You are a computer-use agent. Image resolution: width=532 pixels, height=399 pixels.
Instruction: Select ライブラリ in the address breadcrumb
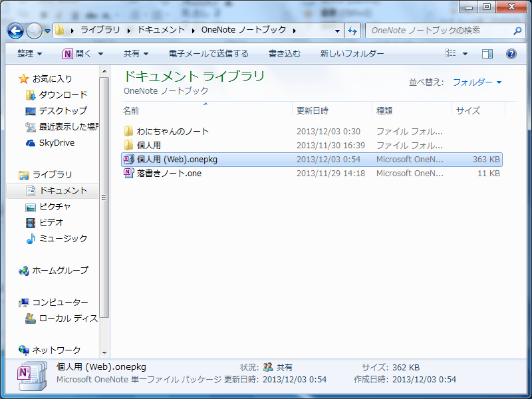[100, 30]
